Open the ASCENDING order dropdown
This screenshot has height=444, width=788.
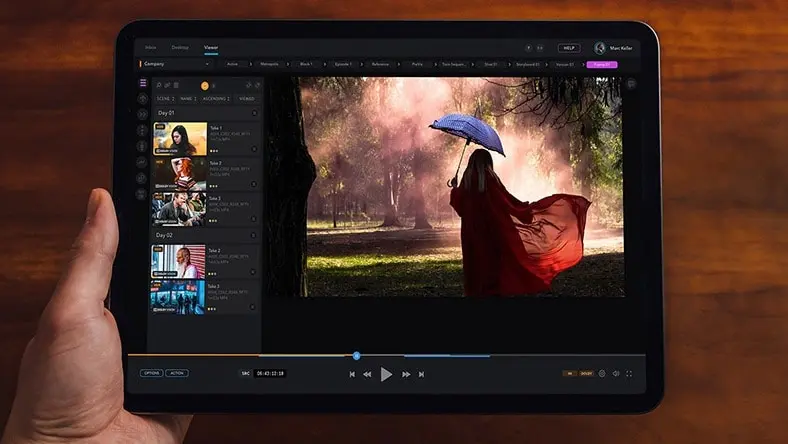pyautogui.click(x=216, y=99)
